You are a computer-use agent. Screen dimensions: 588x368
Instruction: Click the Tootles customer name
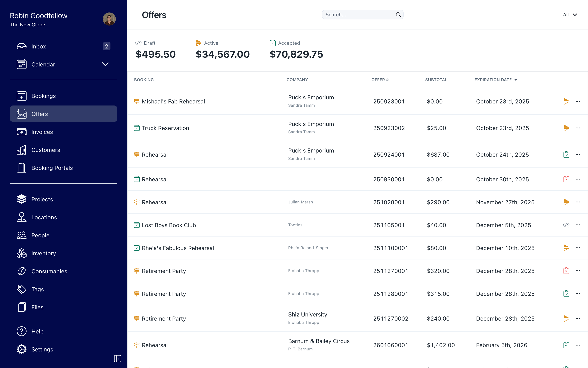(295, 225)
